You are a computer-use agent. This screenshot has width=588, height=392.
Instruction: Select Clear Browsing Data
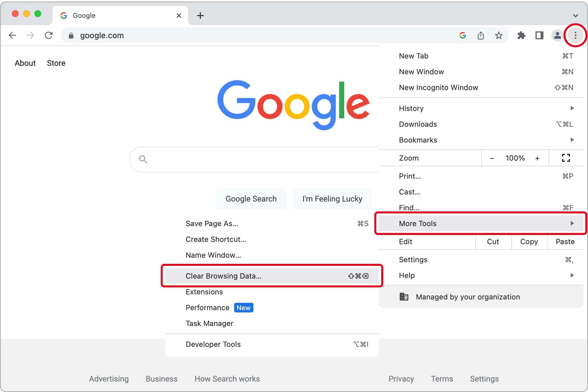[223, 276]
